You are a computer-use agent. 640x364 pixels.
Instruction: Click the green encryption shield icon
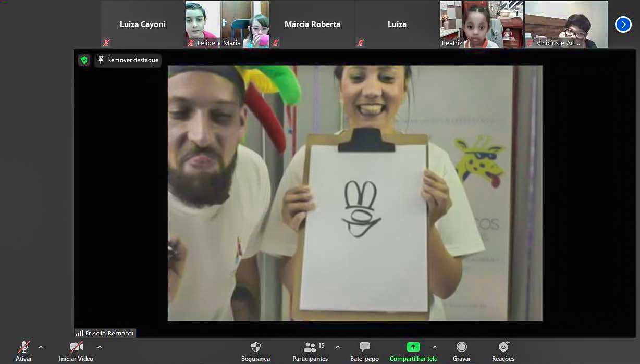[84, 60]
